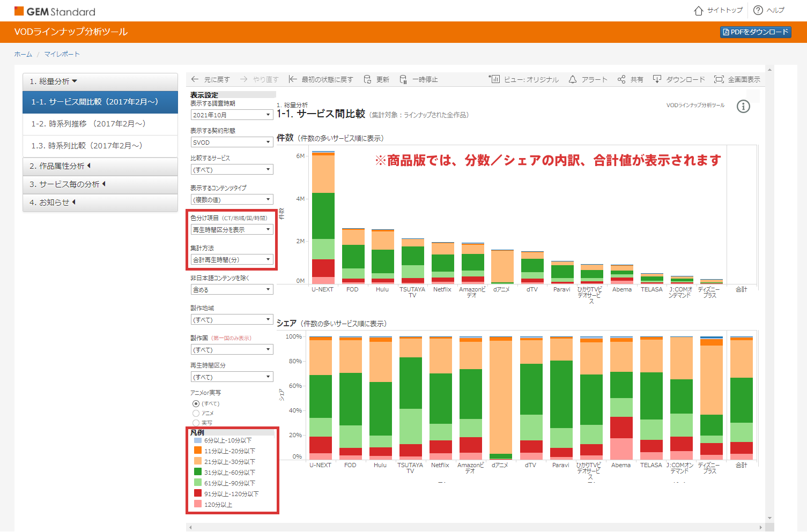This screenshot has width=807, height=532.
Task: Click the horizontal scrollbar right arrow
Action: 760,527
